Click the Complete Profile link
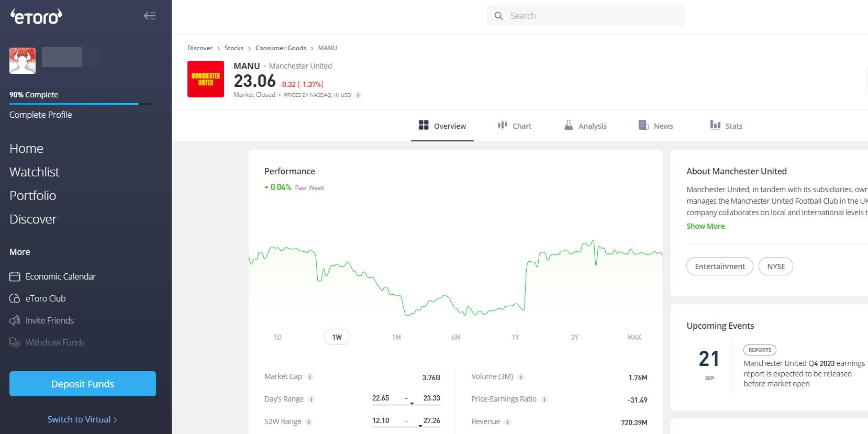Viewport: 868px width, 434px height. (41, 115)
